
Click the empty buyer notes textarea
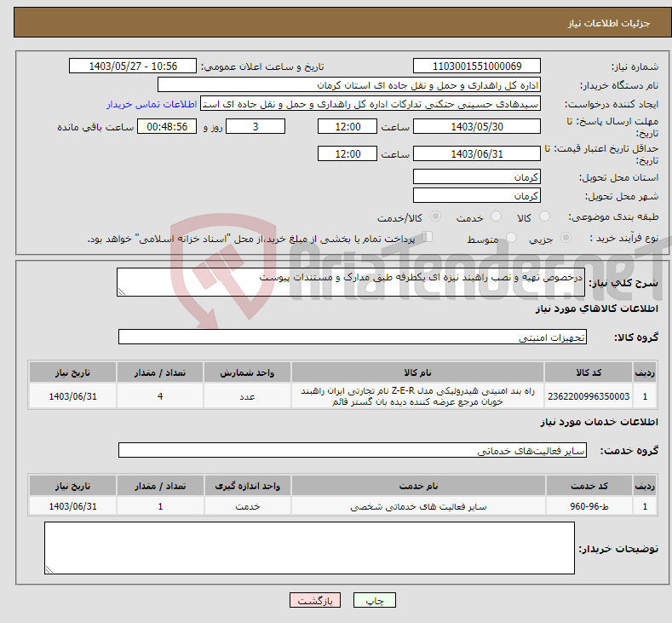coord(309,548)
